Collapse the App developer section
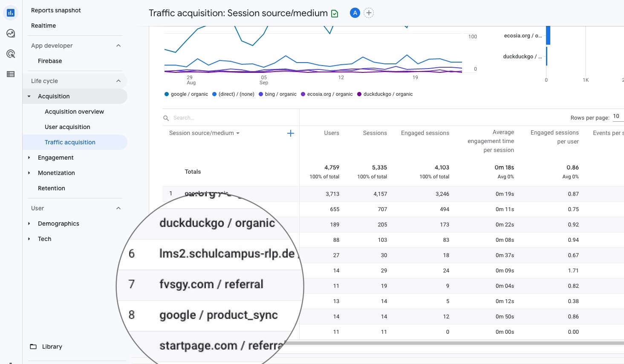The height and width of the screenshot is (364, 624). (118, 46)
